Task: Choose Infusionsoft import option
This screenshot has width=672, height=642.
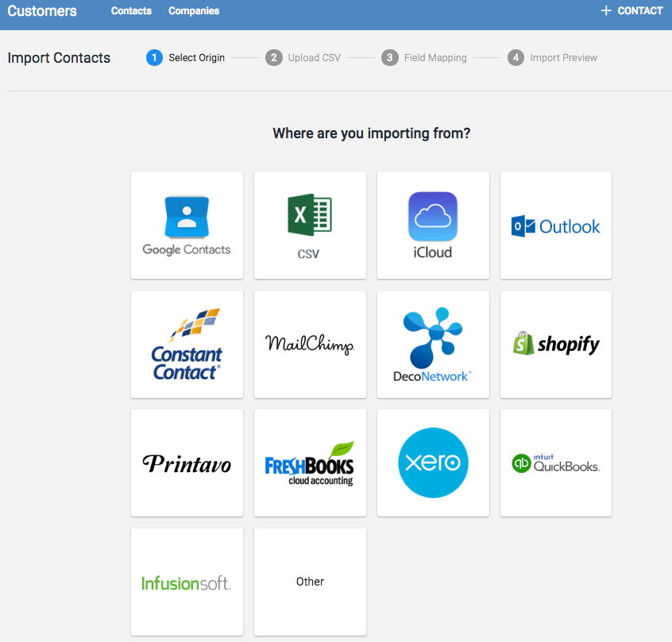Action: 187,582
